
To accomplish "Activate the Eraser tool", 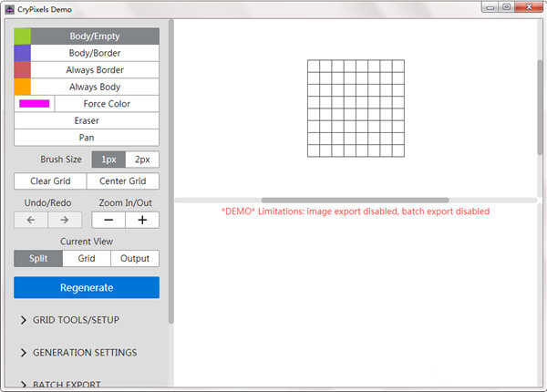I will (x=87, y=120).
